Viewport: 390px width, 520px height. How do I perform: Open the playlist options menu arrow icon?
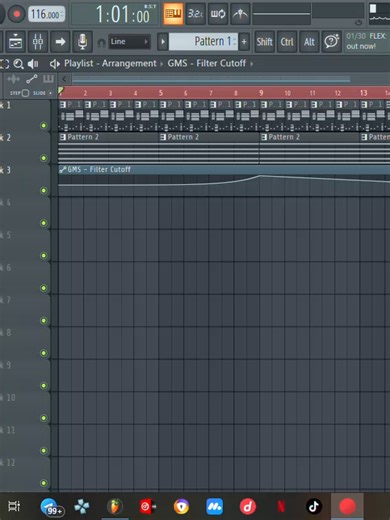(x=55, y=64)
